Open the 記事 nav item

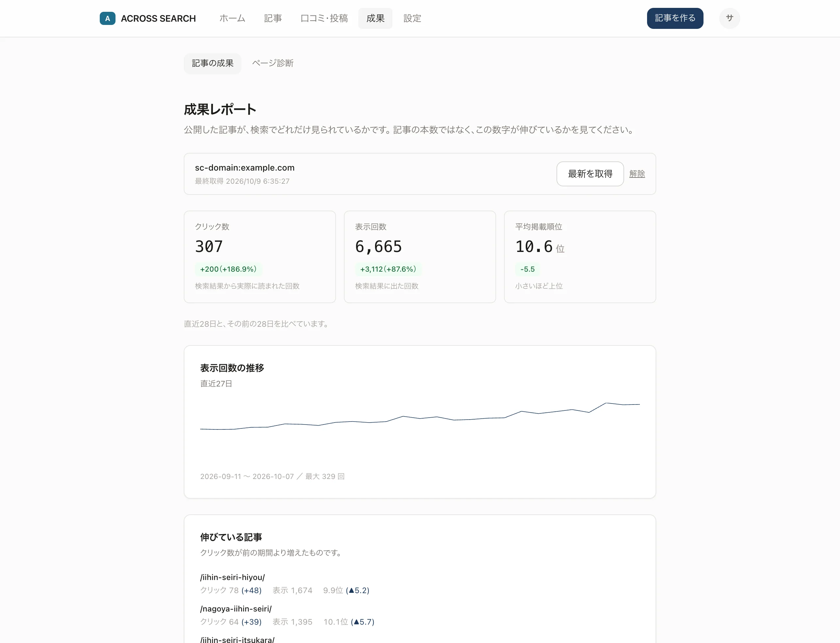(x=273, y=18)
